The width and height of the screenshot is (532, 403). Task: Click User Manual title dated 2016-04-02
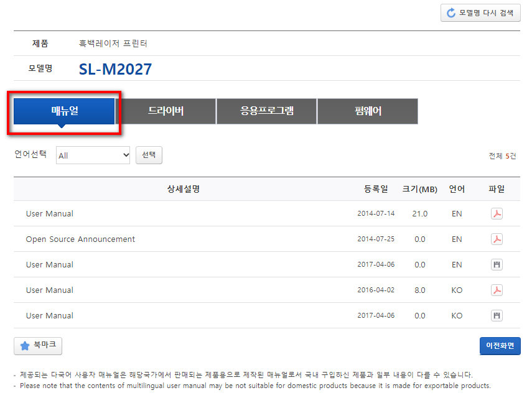coord(50,290)
